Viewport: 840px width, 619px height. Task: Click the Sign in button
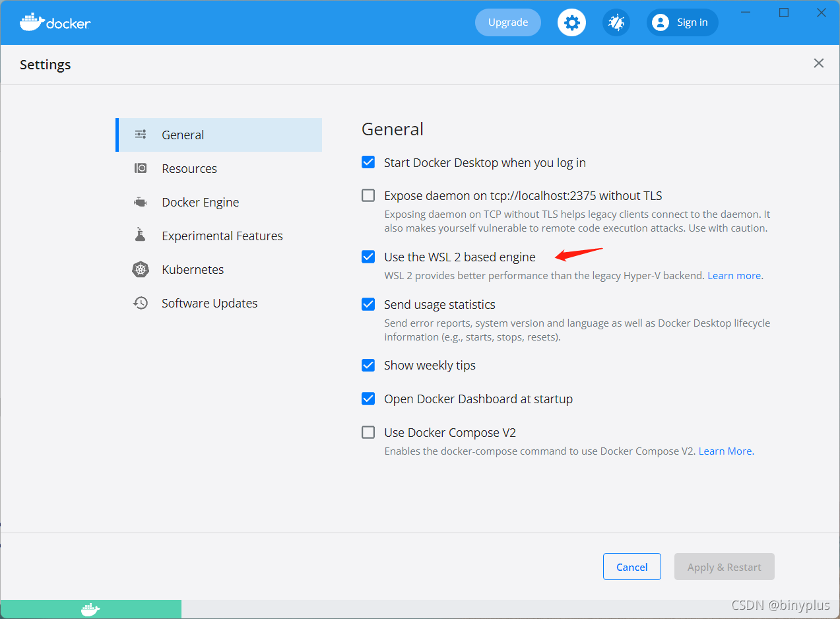(682, 22)
